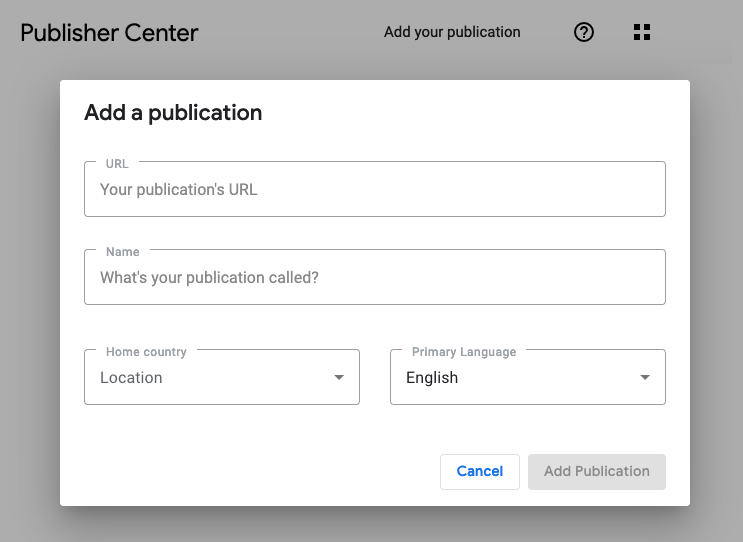Open the help question mark icon
Screen dimensions: 743x542
click(584, 32)
